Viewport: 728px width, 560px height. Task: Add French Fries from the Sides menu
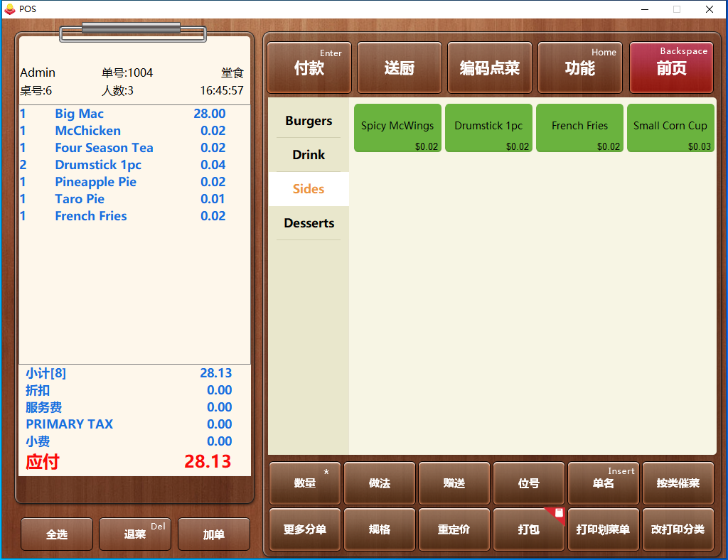pos(579,128)
